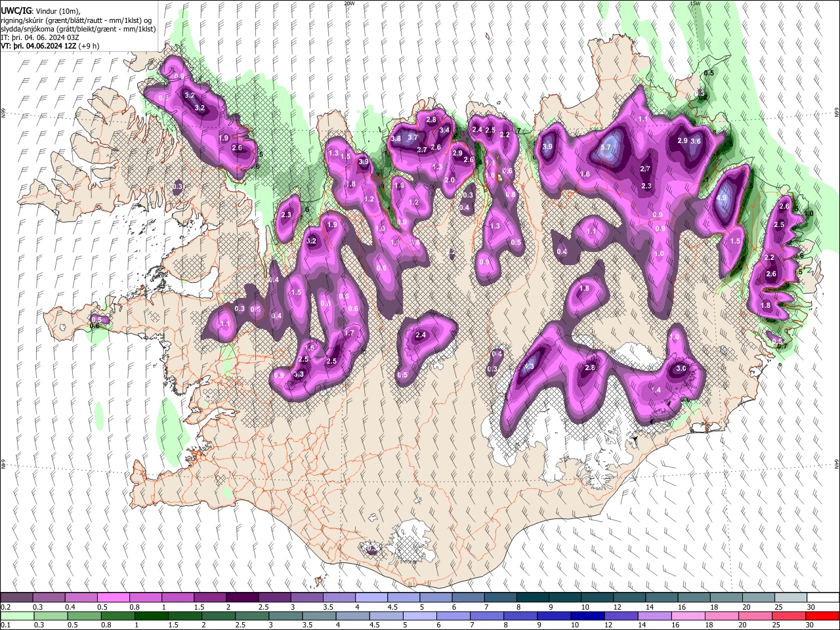This screenshot has height=630, width=840.
Task: Pick the pale green 0.1 swatch in bottom legend row
Action: pyautogui.click(x=16, y=616)
